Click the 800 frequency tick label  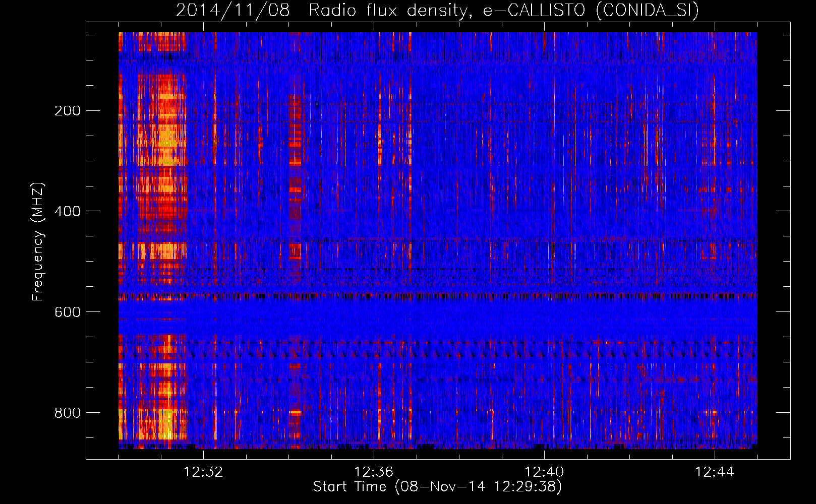68,413
